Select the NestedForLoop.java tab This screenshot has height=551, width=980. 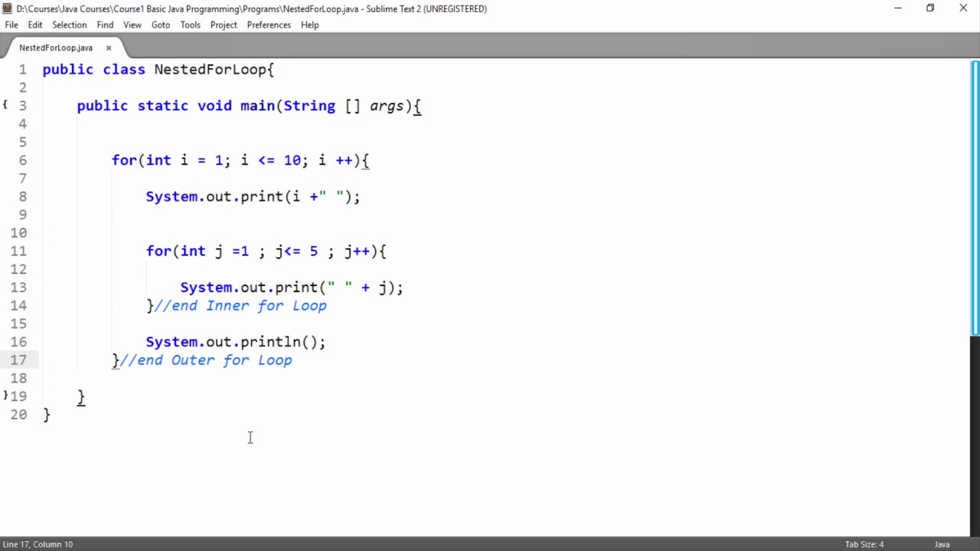[x=56, y=47]
